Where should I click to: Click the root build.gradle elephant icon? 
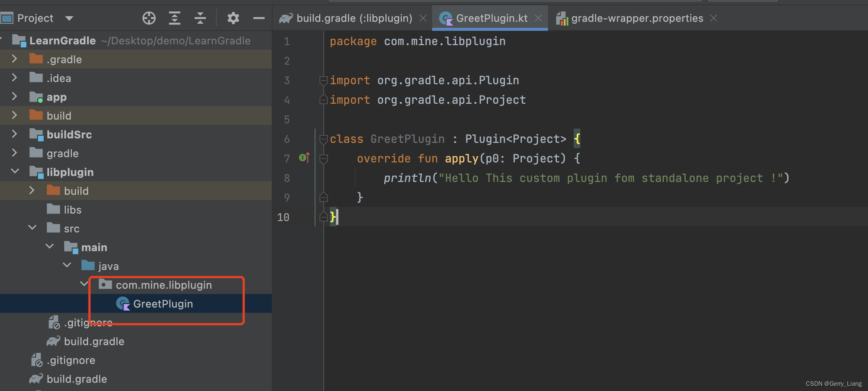tap(36, 379)
